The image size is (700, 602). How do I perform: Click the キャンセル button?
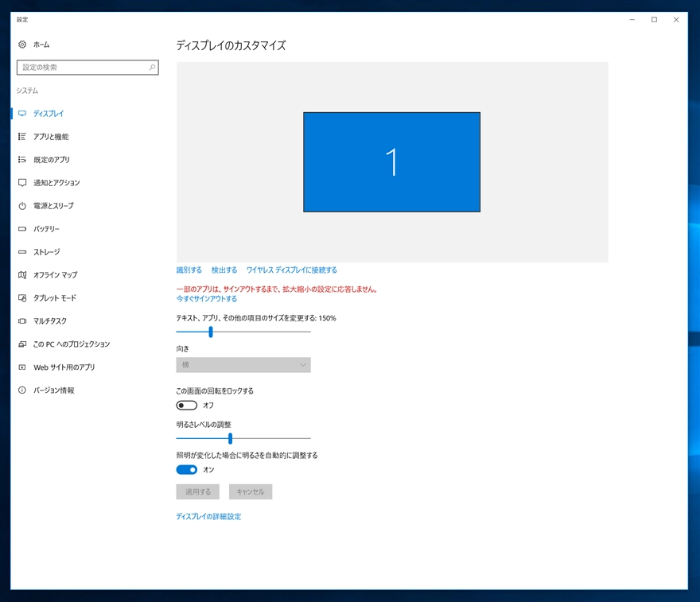coord(251,491)
